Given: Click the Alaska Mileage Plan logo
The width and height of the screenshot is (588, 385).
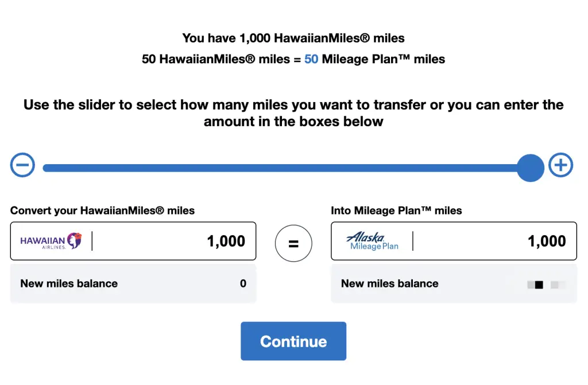Looking at the screenshot, I should pyautogui.click(x=373, y=241).
